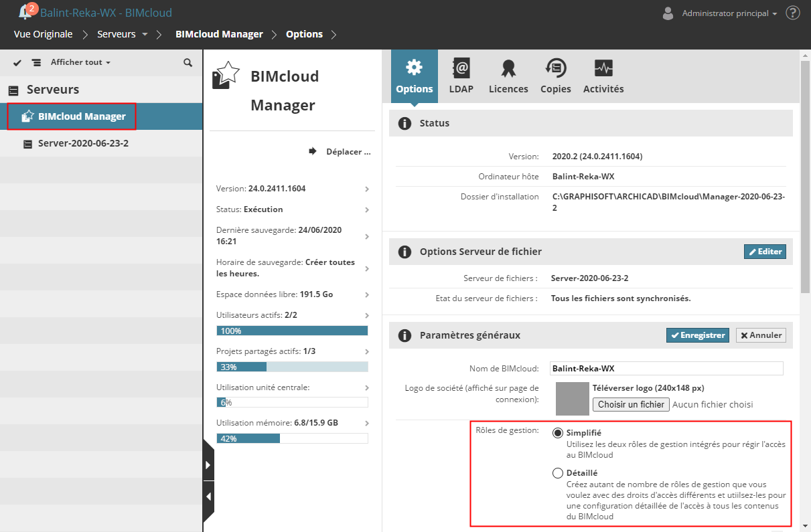Click the Status section info icon
The width and height of the screenshot is (811, 532).
[404, 124]
